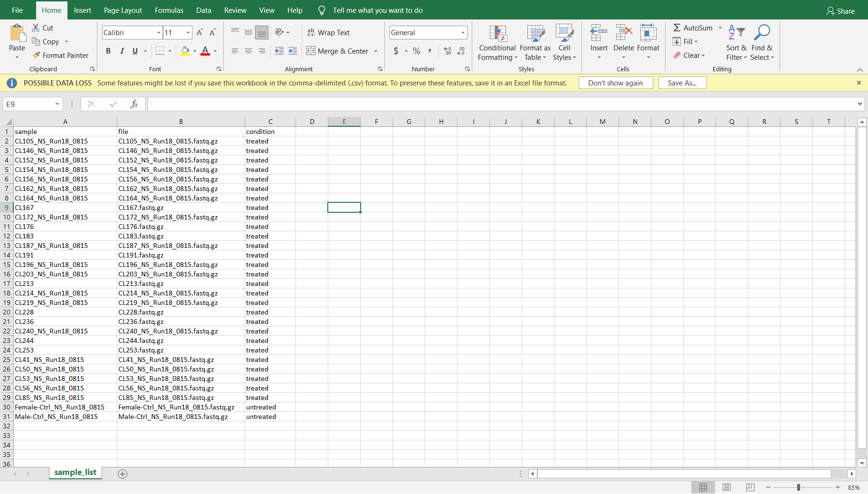The height and width of the screenshot is (494, 868).
Task: Switch to the Insert tab
Action: (83, 10)
